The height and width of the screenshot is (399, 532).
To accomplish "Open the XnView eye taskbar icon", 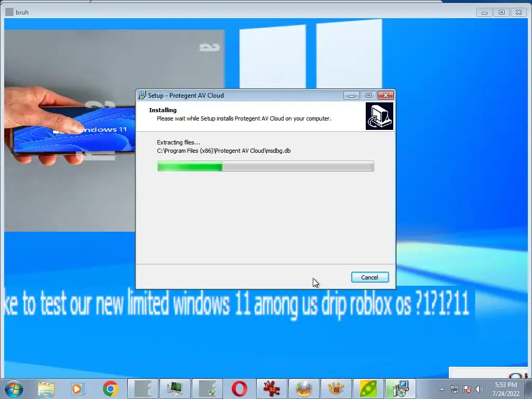I will (x=336, y=389).
